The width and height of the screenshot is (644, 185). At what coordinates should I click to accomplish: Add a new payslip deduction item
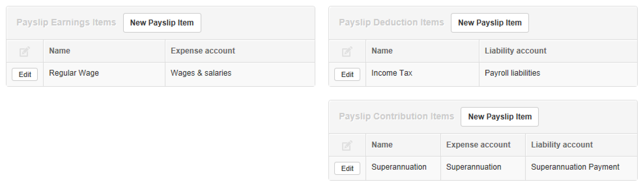click(x=490, y=23)
